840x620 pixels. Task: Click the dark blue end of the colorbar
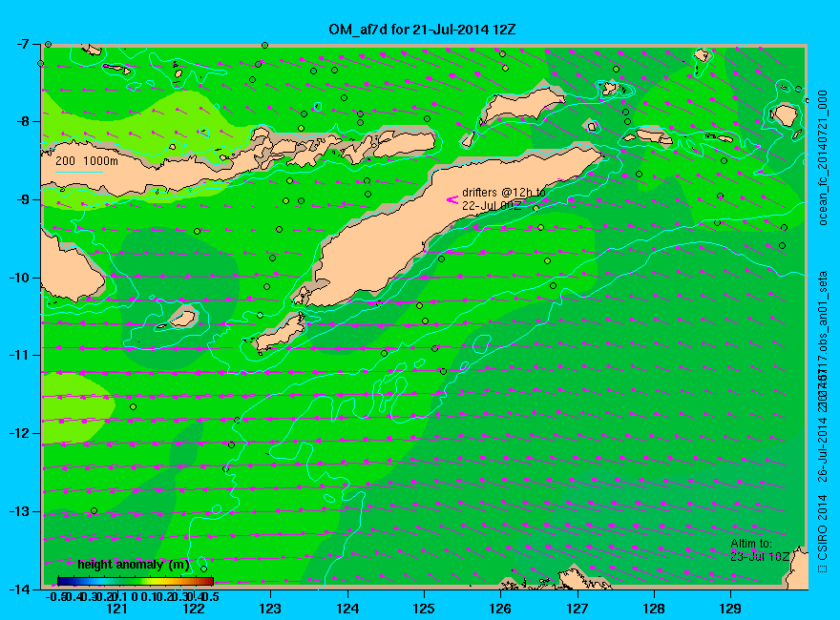point(62,581)
